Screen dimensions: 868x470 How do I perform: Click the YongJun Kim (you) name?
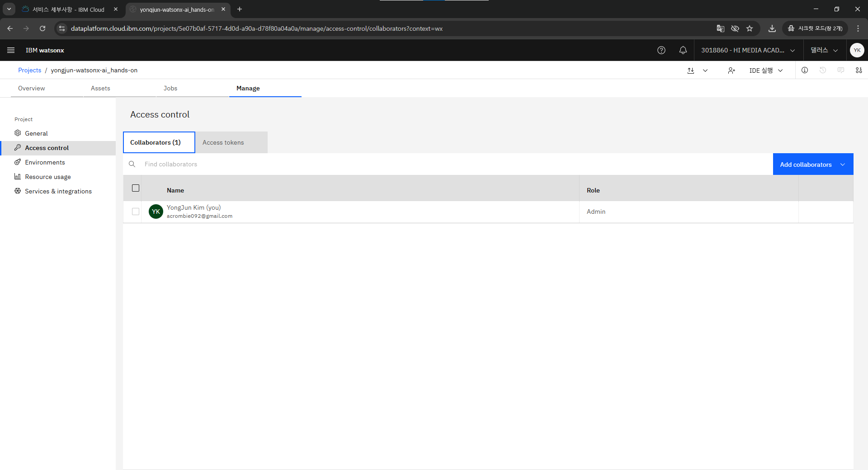coord(193,207)
